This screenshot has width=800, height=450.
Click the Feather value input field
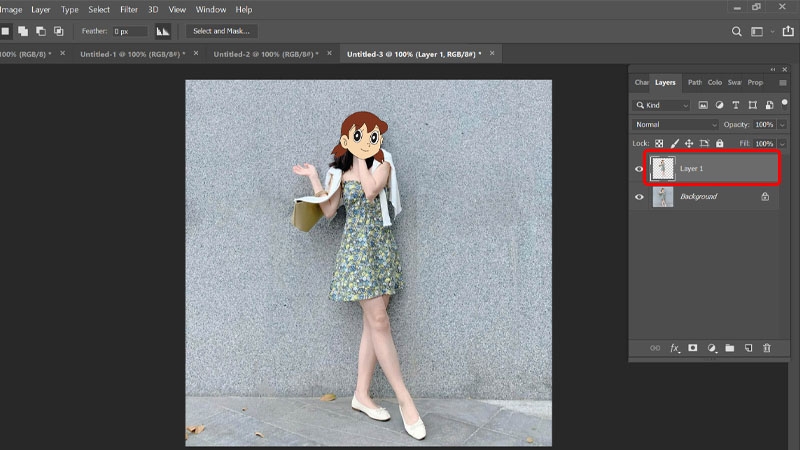[130, 31]
